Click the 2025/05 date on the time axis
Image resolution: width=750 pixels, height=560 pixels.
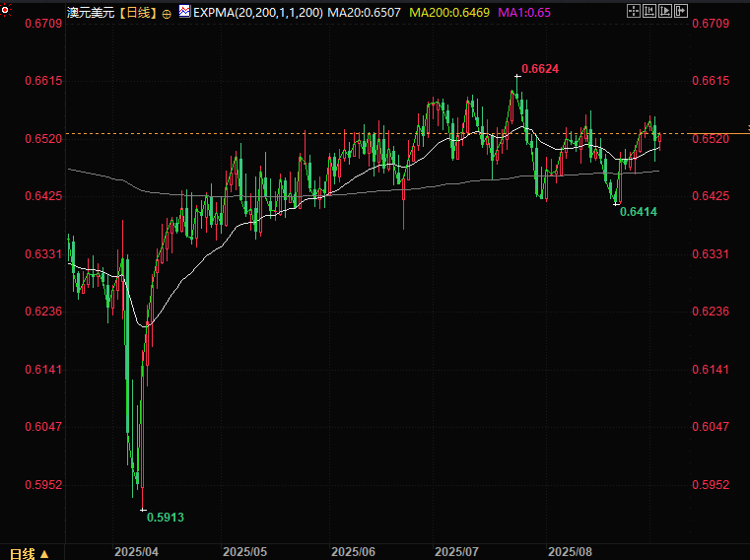pos(244,552)
